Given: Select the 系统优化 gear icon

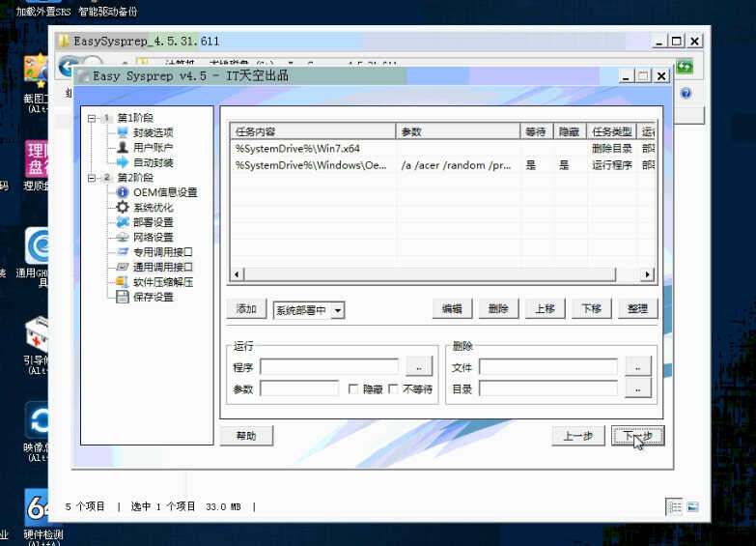Looking at the screenshot, I should pos(123,207).
